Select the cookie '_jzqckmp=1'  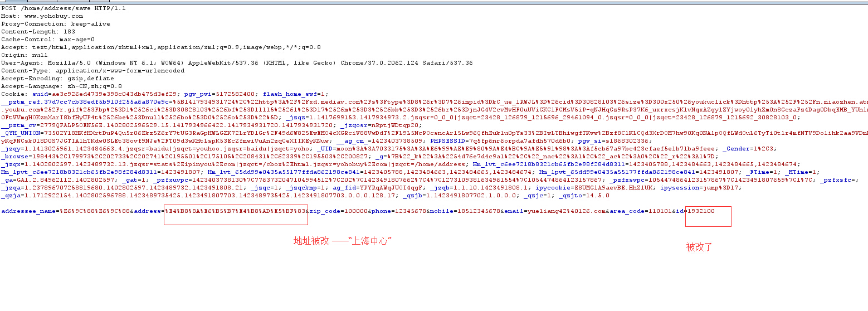tap(305, 188)
